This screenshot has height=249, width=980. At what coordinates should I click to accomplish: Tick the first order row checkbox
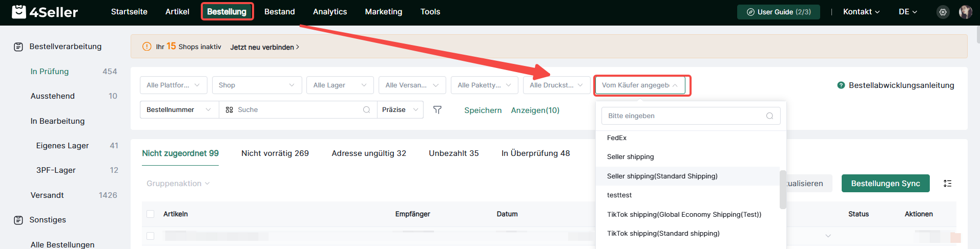(150, 236)
